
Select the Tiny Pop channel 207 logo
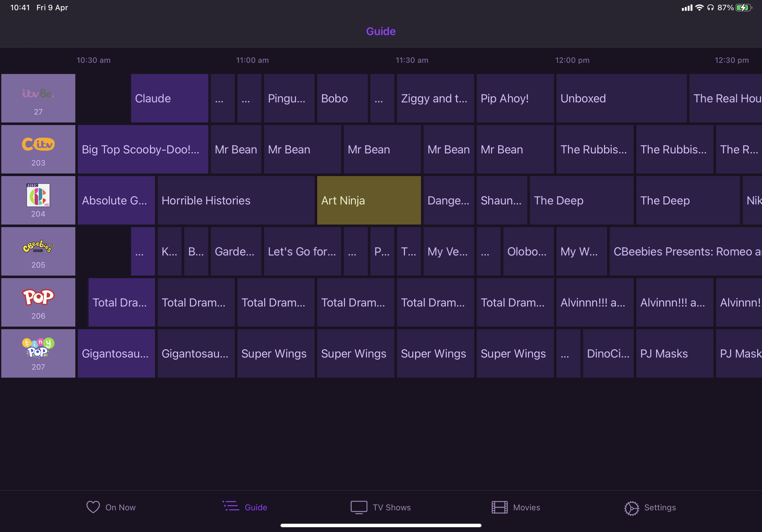point(38,348)
